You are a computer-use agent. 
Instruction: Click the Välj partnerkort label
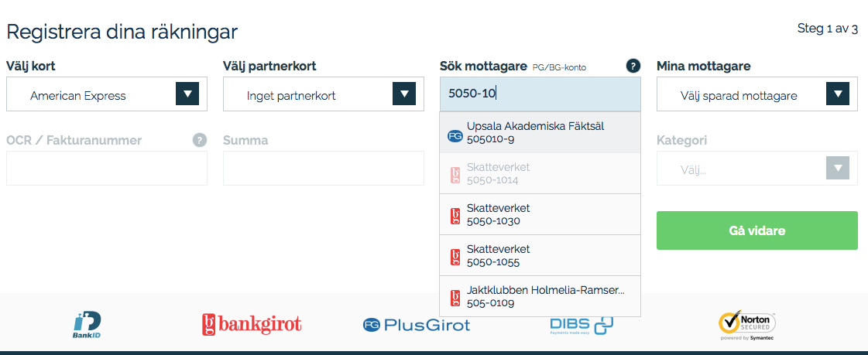(x=269, y=67)
